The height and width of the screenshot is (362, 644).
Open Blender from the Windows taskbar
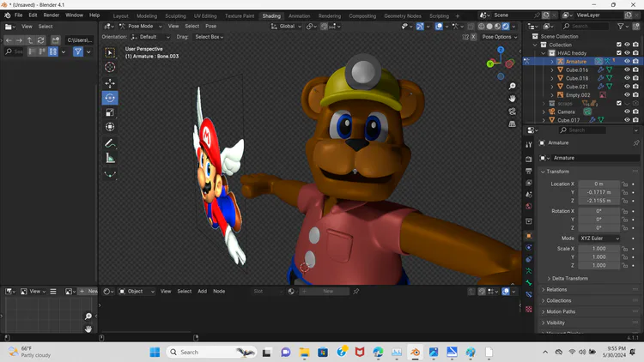(415, 353)
